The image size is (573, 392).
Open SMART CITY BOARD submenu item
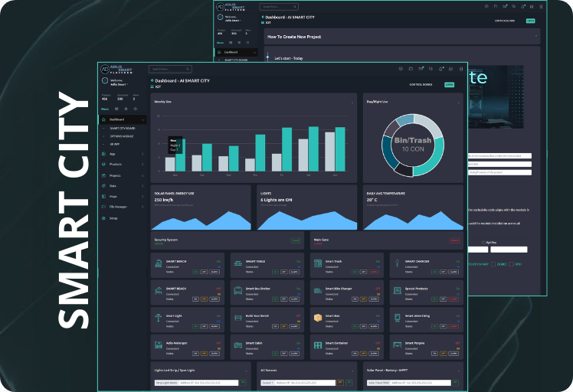pos(124,128)
